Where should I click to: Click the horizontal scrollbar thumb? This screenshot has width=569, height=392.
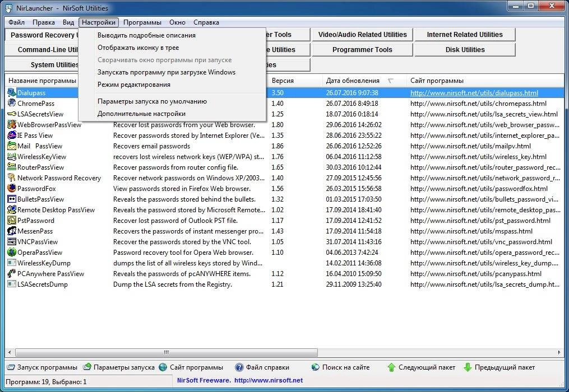coord(166,352)
